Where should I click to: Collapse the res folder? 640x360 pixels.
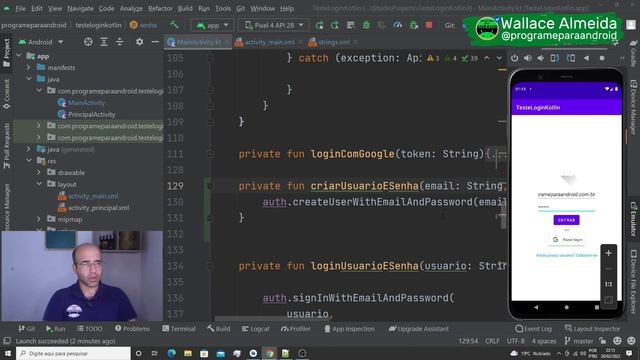coord(29,161)
